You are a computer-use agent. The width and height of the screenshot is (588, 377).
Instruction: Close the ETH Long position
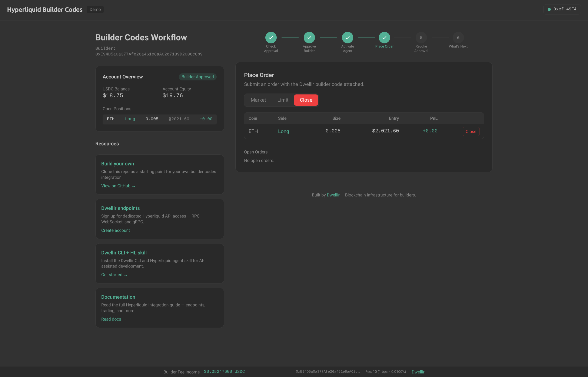(471, 131)
